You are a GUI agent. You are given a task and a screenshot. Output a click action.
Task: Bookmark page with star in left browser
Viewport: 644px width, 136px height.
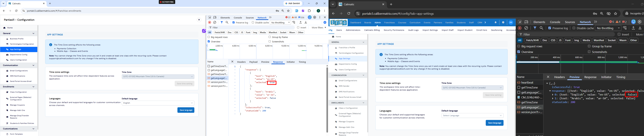coord(288,11)
